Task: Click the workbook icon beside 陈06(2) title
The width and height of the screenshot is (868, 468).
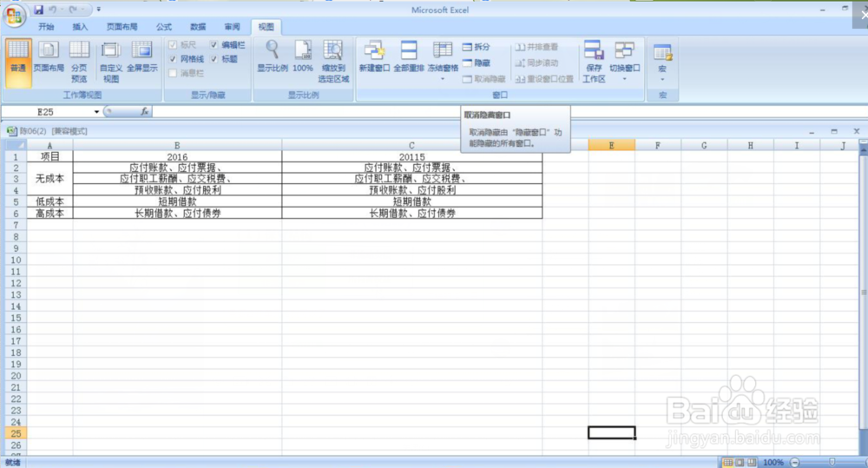Action: (11, 131)
